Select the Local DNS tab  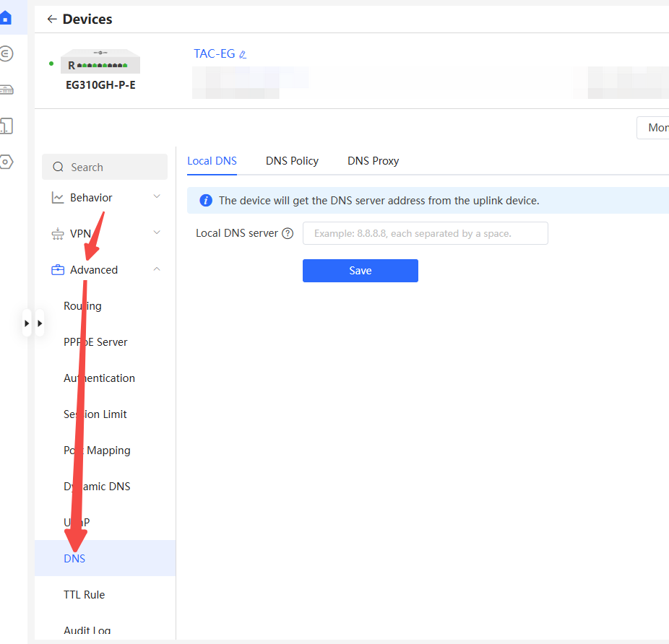point(212,161)
